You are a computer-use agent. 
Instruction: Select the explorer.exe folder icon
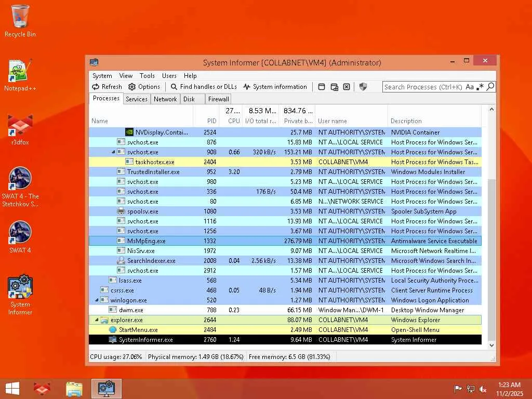[x=104, y=320]
